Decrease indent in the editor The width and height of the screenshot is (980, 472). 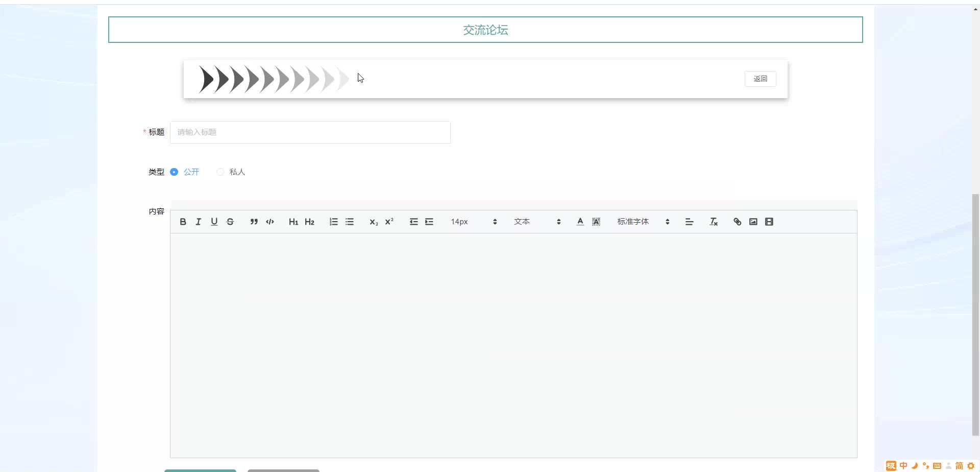[x=413, y=222]
